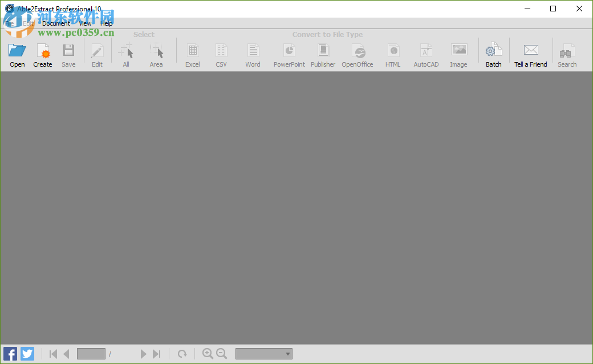Image resolution: width=593 pixels, height=364 pixels.
Task: Convert to PowerPoint
Action: tap(289, 54)
